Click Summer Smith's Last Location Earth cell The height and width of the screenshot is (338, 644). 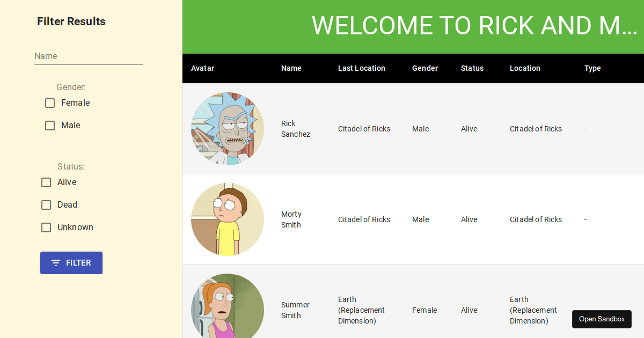tap(361, 310)
